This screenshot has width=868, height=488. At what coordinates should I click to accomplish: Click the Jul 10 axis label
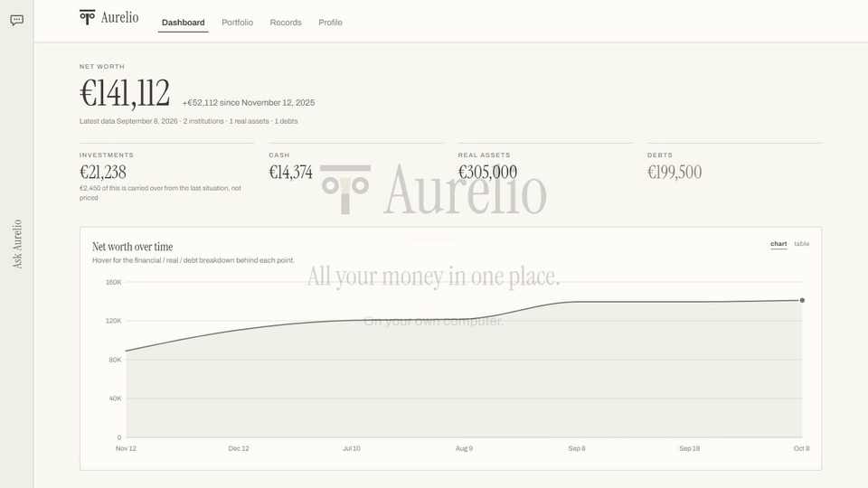[352, 449]
